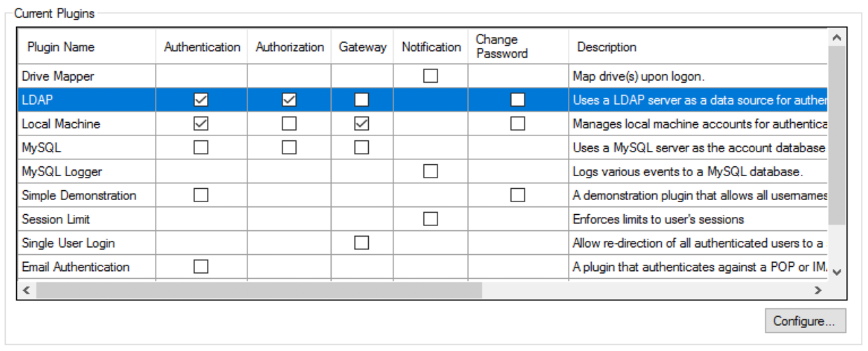The image size is (868, 351).
Task: Enable Session Limit Notification checkbox
Action: 430,220
